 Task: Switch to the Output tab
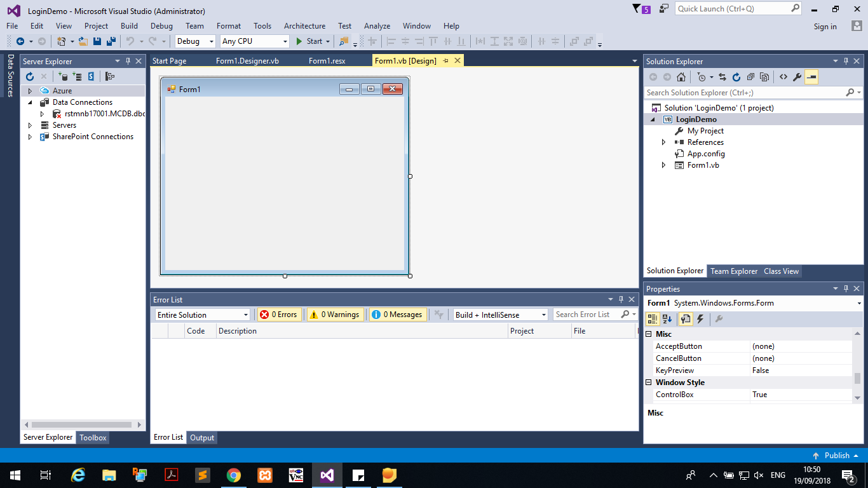[202, 437]
